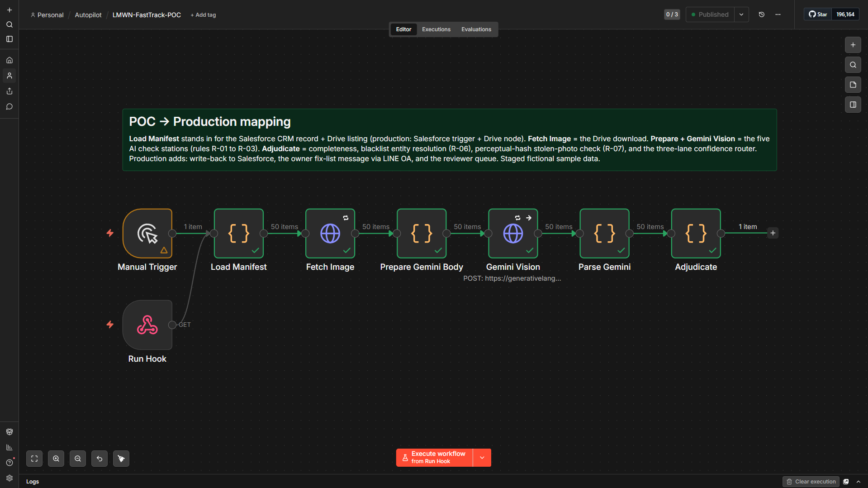
Task: Switch to the Evaluations tab
Action: tap(476, 29)
